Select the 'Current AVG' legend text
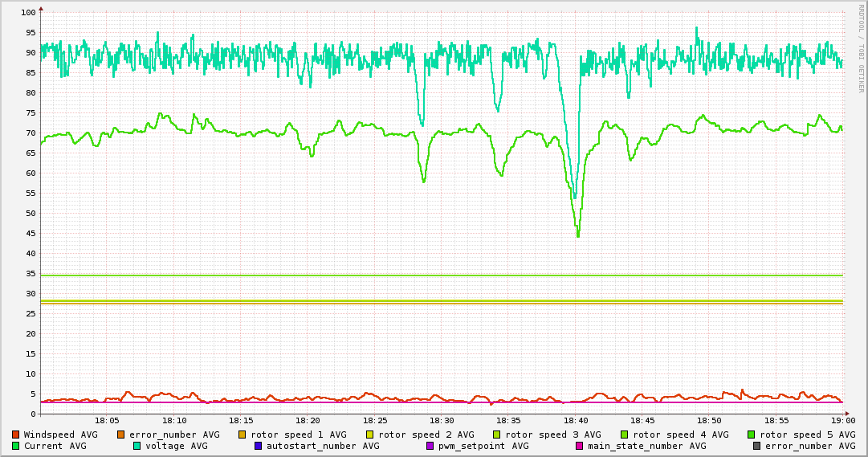The width and height of the screenshot is (868, 457). coord(55,446)
